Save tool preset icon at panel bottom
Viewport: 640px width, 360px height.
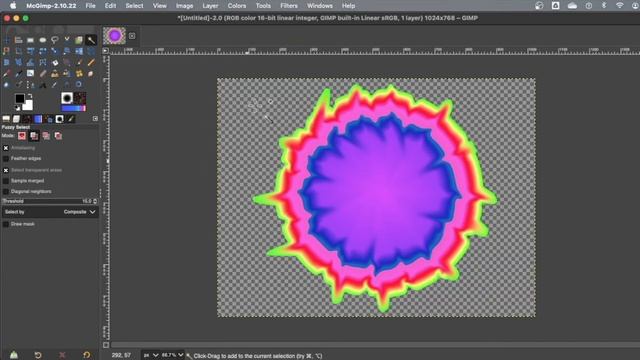[x=13, y=355]
